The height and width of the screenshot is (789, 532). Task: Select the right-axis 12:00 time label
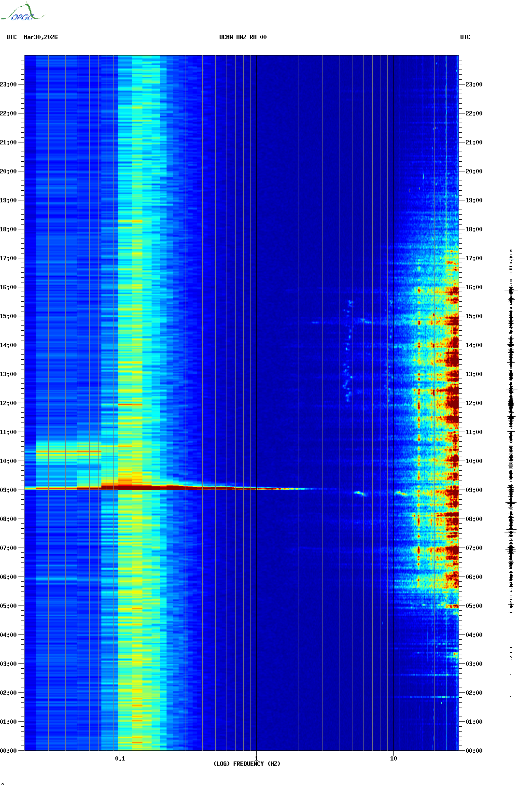pos(474,403)
